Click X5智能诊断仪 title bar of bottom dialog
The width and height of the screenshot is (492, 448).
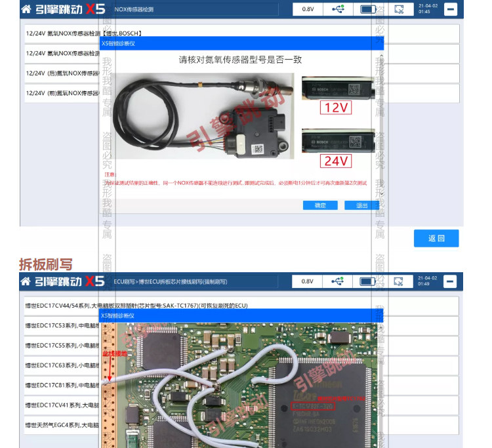(x=241, y=316)
